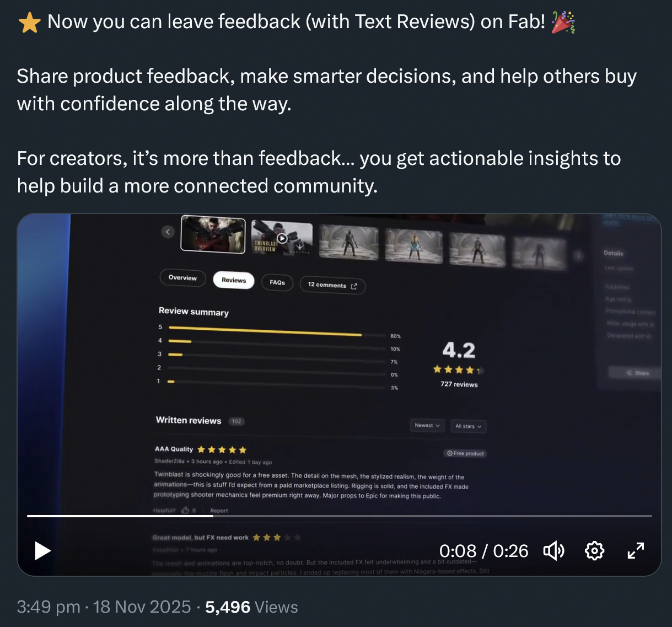This screenshot has height=627, width=672.
Task: Open the Newest sort dropdown
Action: (x=427, y=425)
